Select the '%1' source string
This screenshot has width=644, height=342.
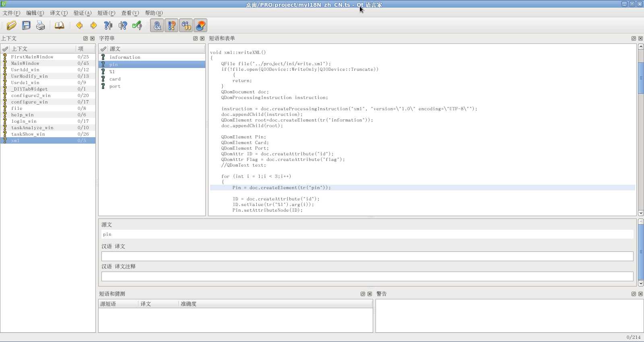(x=152, y=72)
